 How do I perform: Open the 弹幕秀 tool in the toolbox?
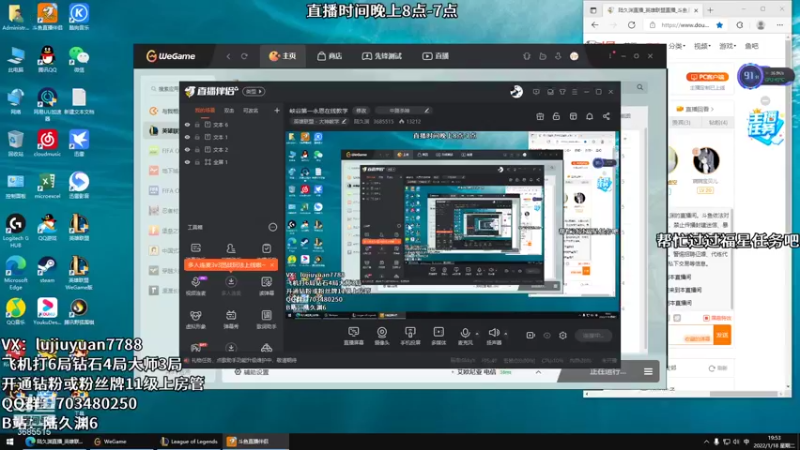231,319
